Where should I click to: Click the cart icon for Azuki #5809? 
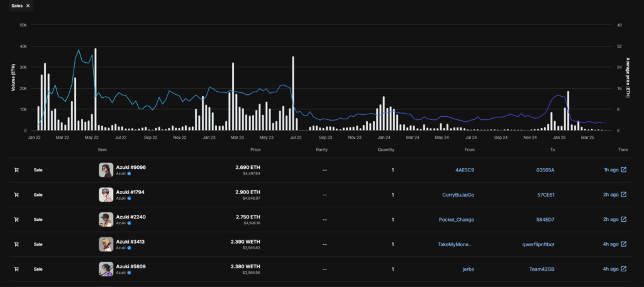pos(16,269)
